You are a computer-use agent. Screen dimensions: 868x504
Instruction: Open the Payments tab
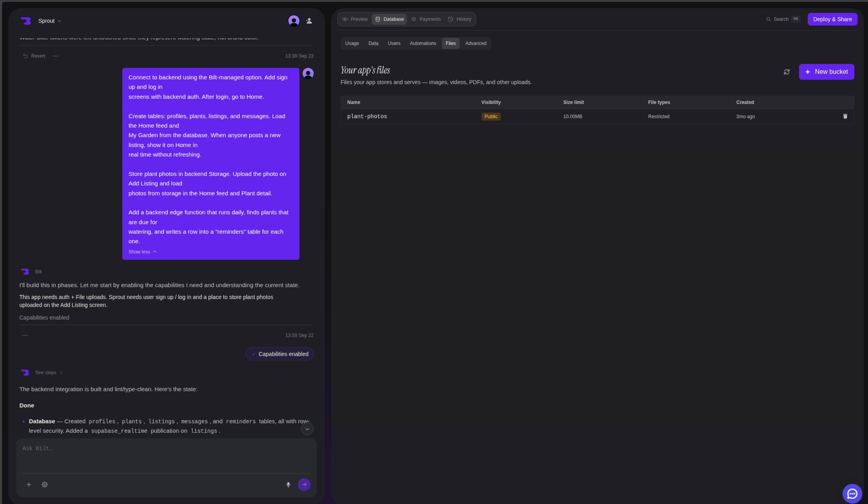click(426, 19)
